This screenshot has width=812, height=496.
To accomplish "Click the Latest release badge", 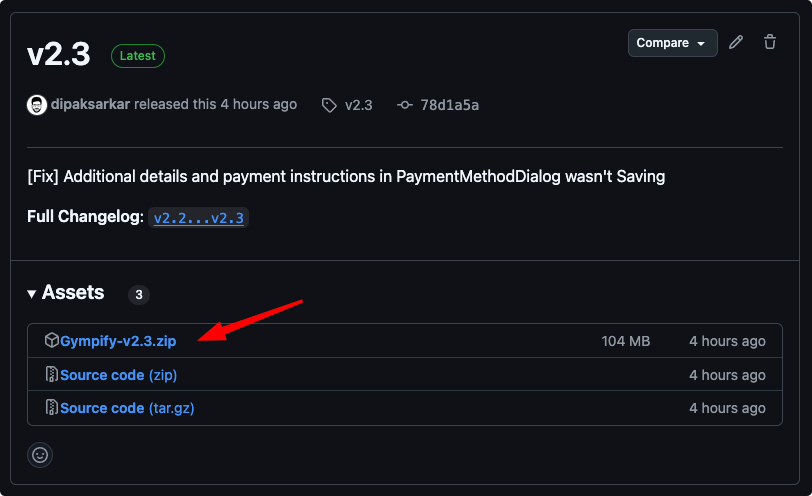I will coord(138,56).
